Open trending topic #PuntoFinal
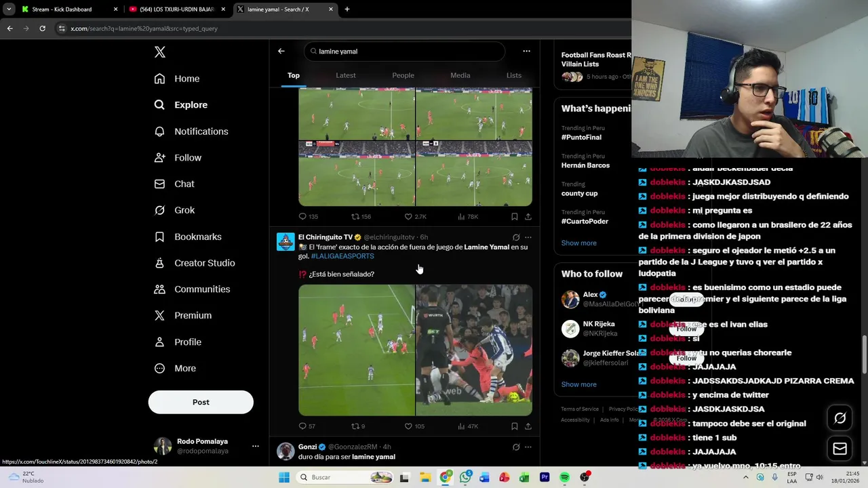This screenshot has height=488, width=868. (x=581, y=137)
